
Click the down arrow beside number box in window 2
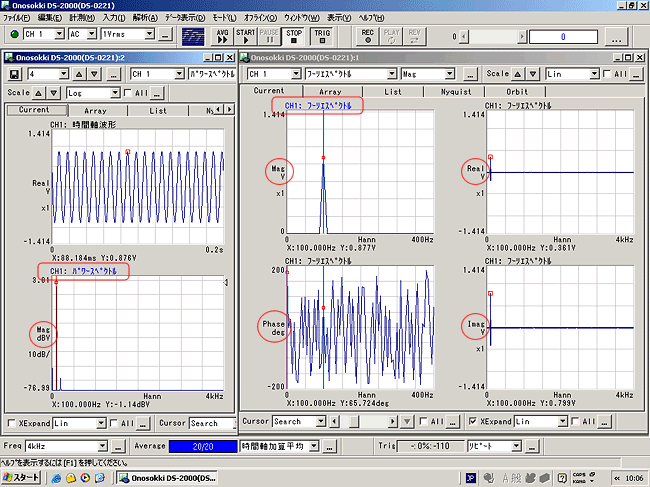pos(95,74)
